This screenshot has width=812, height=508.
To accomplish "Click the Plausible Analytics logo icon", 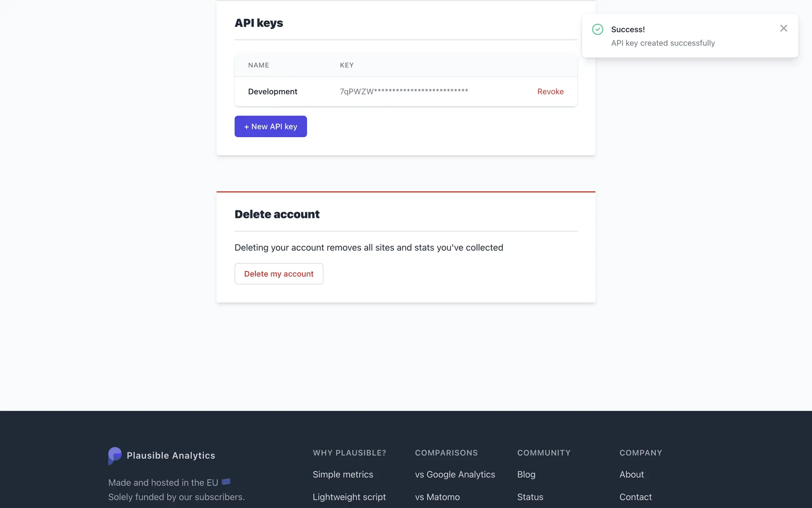I will 115,456.
